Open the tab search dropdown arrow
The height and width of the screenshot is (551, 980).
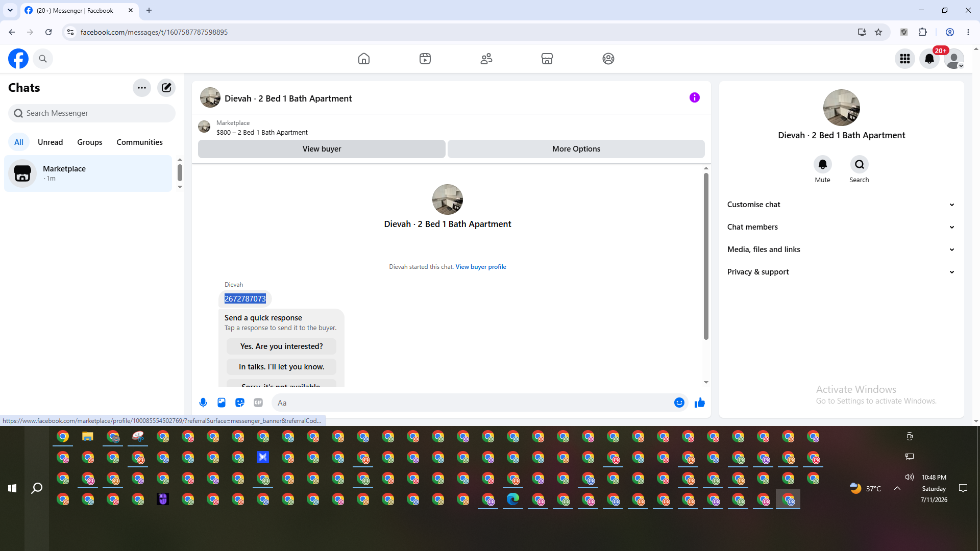pos(10,10)
